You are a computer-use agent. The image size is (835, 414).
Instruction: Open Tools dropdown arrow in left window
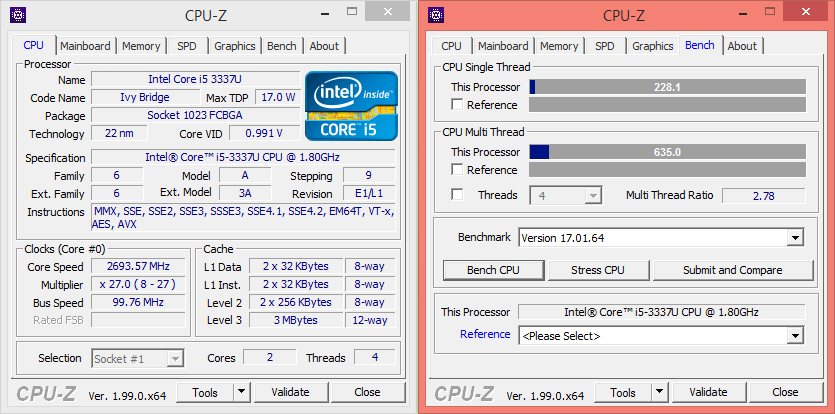(242, 393)
